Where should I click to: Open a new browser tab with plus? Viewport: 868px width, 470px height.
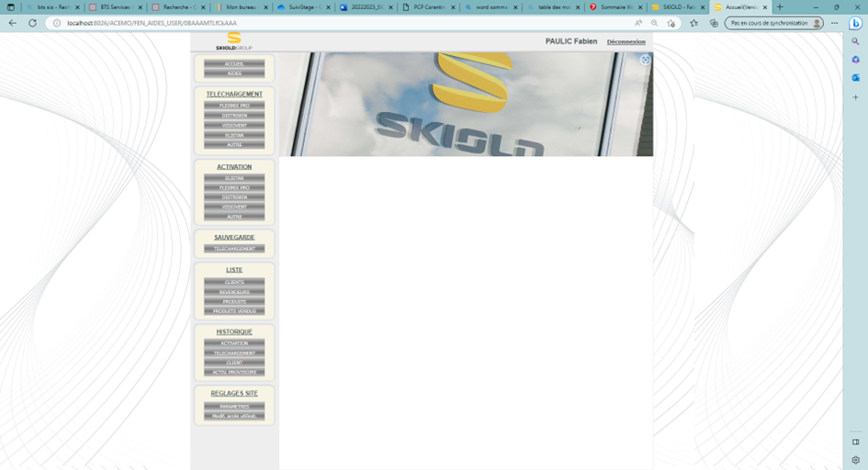(x=780, y=7)
